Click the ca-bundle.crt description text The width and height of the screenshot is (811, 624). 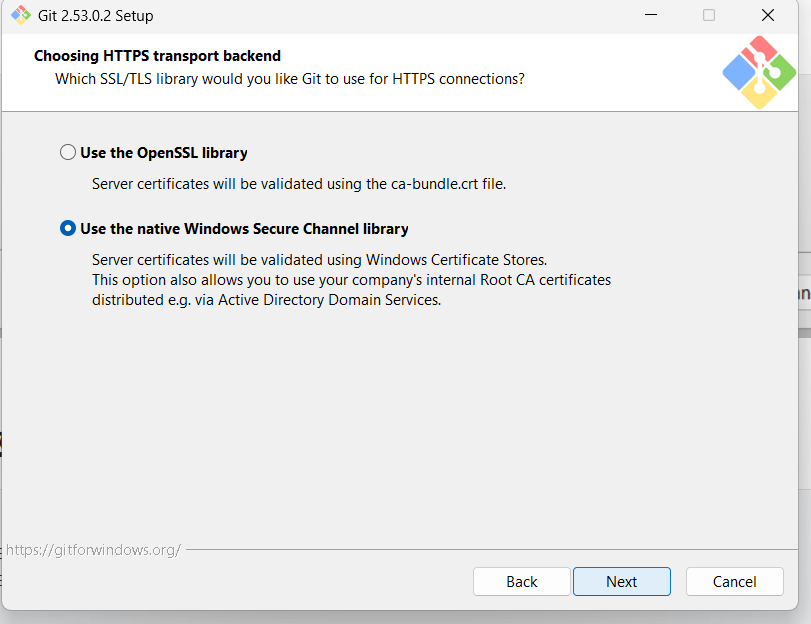pos(299,184)
